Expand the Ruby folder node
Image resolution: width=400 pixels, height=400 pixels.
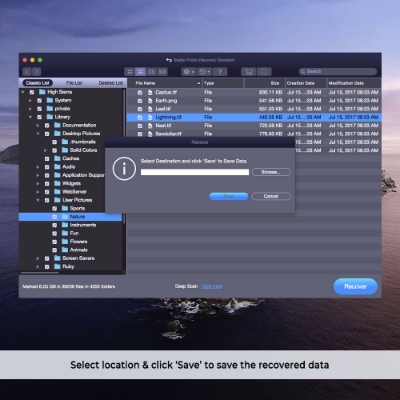click(x=38, y=267)
